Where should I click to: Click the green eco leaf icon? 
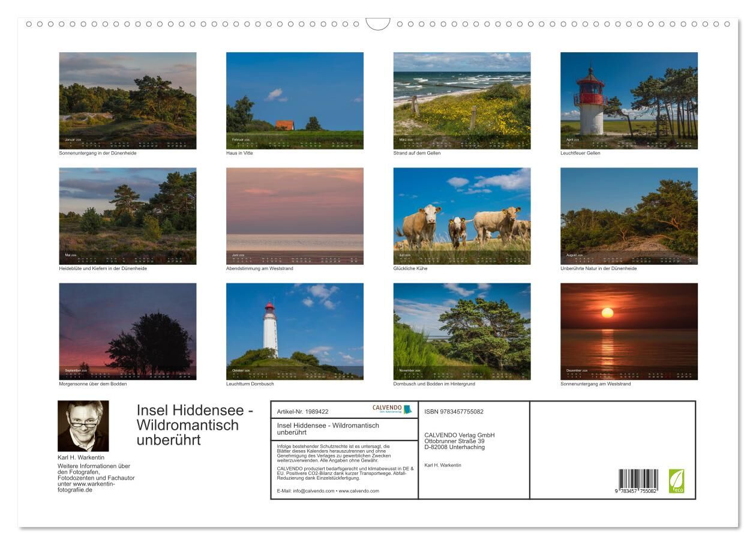coord(676,481)
